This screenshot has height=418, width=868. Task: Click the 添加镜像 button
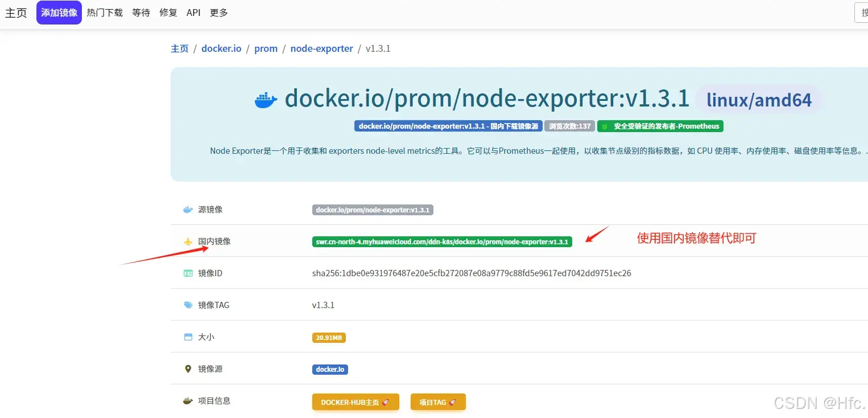click(59, 13)
